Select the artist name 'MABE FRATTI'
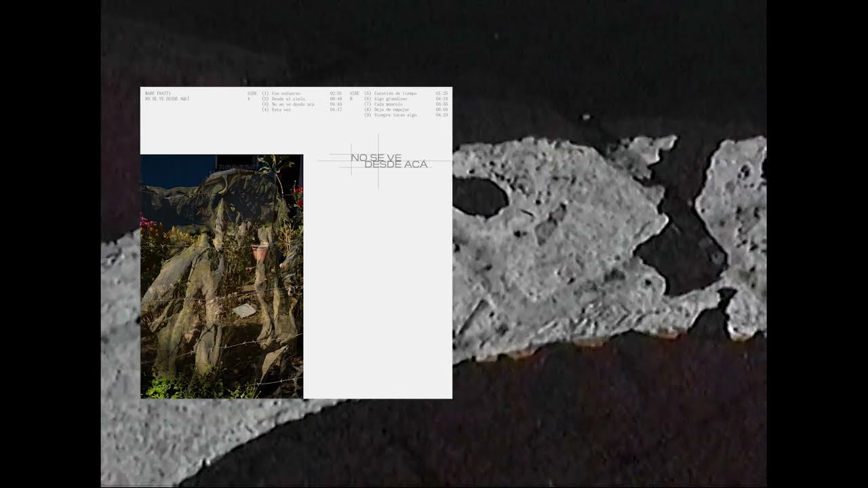This screenshot has height=488, width=868. [x=158, y=94]
